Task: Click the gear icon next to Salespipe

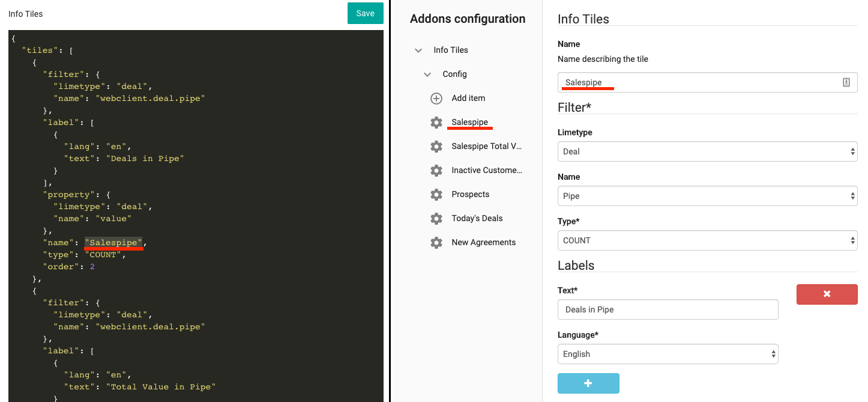Action: coord(436,122)
